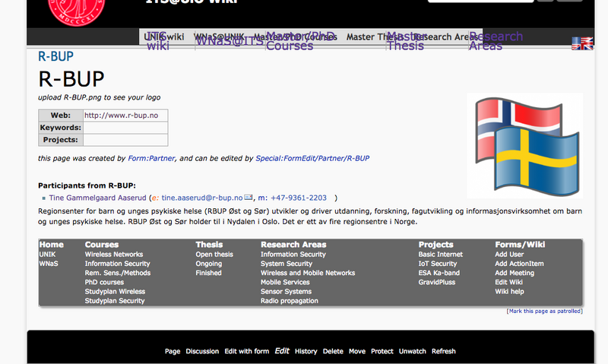This screenshot has width=608, height=364.
Task: Open the R-BUP breadcrumb link
Action: click(55, 56)
